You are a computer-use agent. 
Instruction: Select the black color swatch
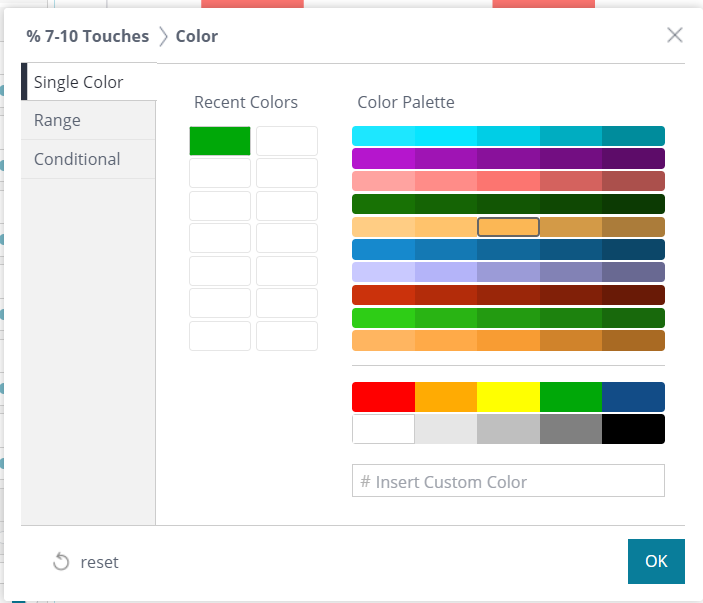(x=633, y=429)
